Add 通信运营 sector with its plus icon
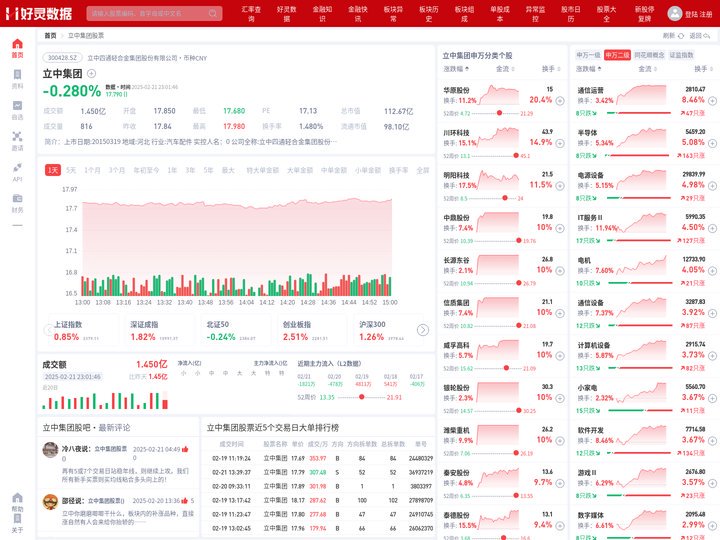 coord(712,101)
